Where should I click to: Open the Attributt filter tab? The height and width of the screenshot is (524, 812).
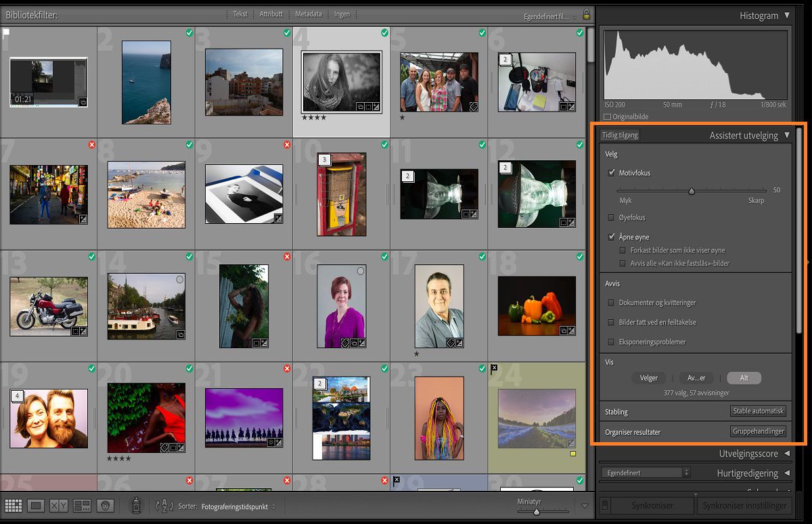(271, 14)
